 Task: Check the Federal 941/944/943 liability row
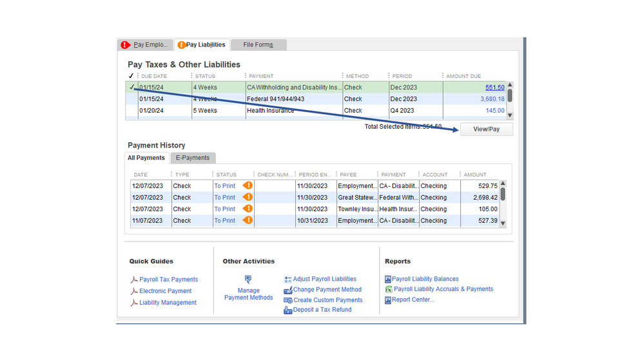tap(132, 99)
